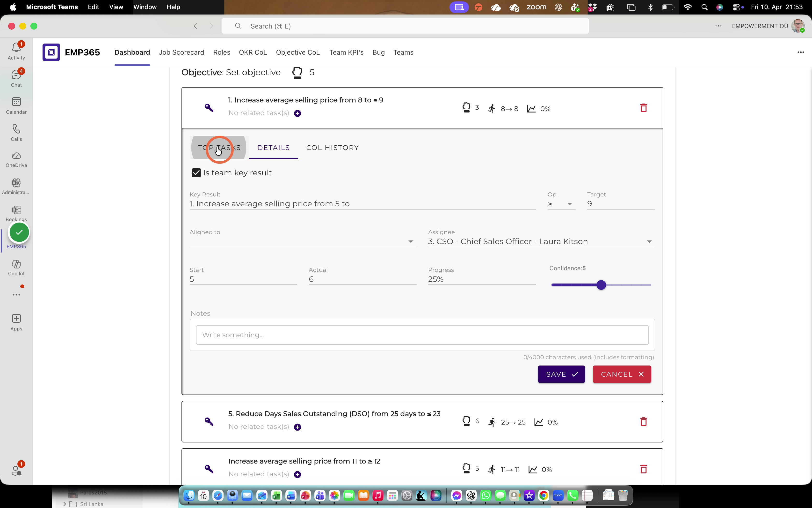Click key icon of key result 1
The width and height of the screenshot is (812, 508).
pyautogui.click(x=209, y=108)
